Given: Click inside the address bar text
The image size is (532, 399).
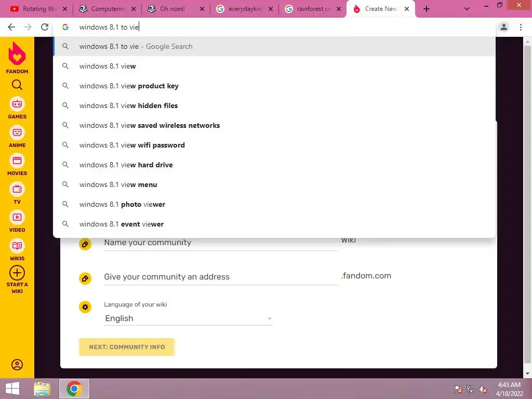Looking at the screenshot, I should click(109, 27).
